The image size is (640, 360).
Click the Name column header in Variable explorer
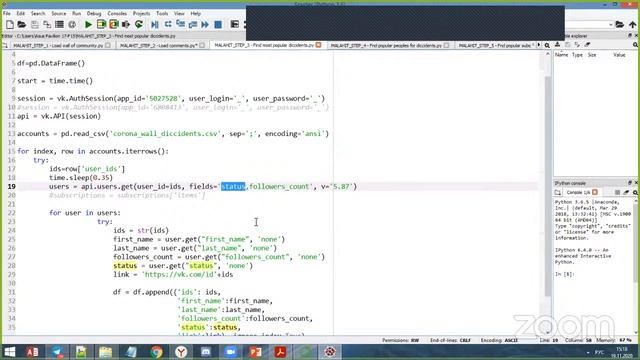point(561,55)
